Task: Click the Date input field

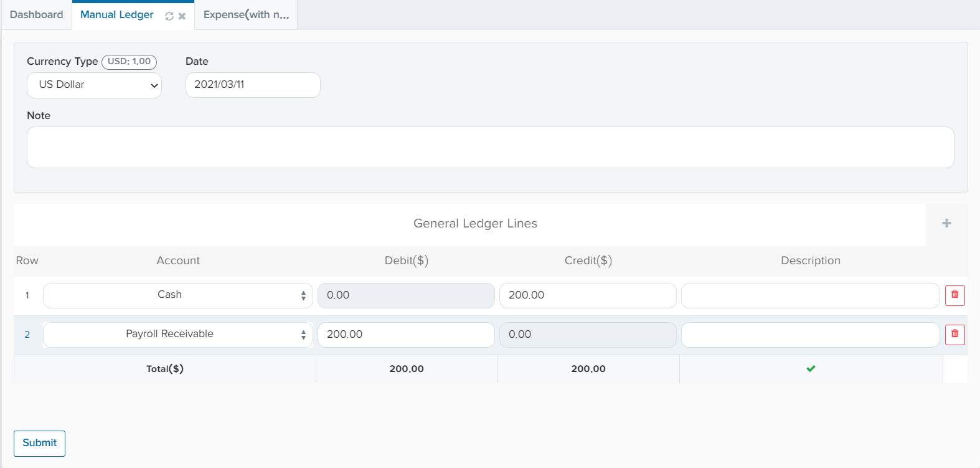Action: click(x=253, y=85)
